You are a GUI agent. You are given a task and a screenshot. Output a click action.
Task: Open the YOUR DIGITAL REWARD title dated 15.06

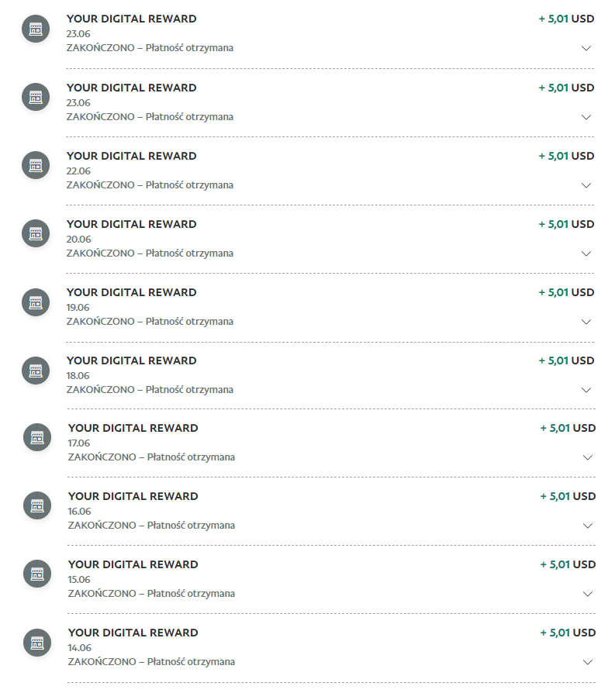tap(133, 564)
